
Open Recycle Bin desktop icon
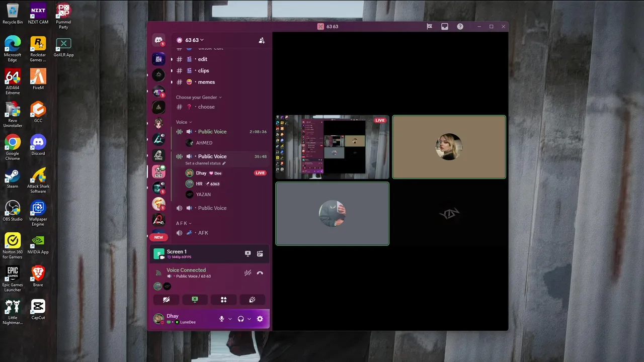pos(13,14)
